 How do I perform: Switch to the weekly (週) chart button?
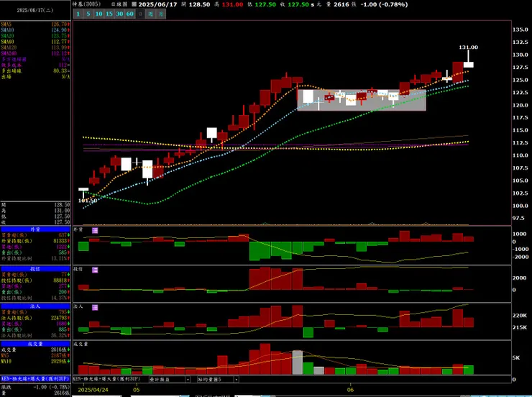151,14
